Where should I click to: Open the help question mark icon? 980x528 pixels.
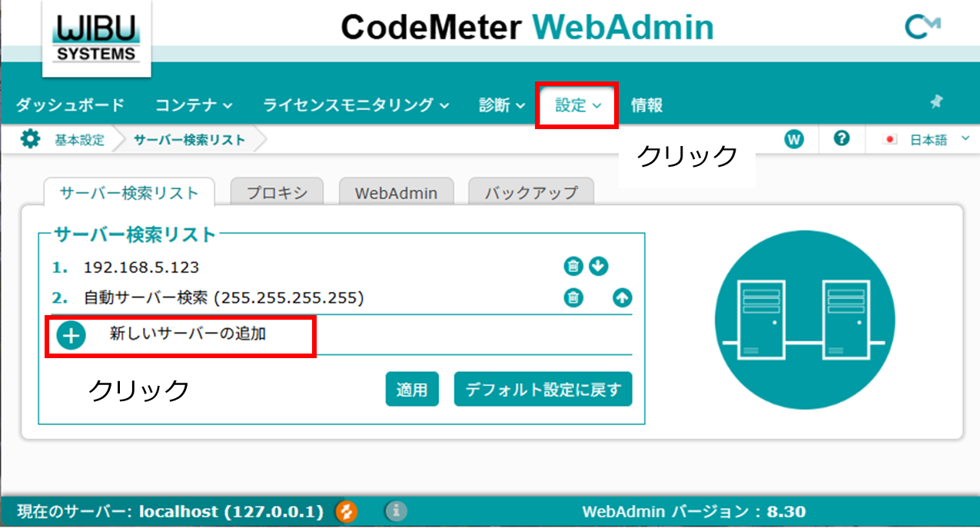(842, 139)
